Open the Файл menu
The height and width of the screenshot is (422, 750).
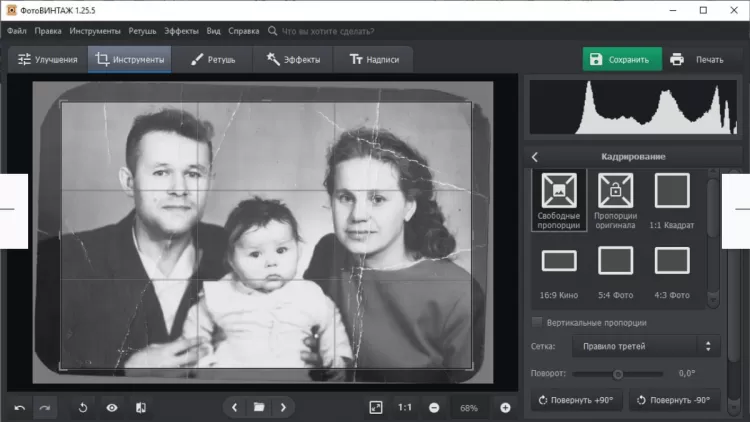[17, 31]
